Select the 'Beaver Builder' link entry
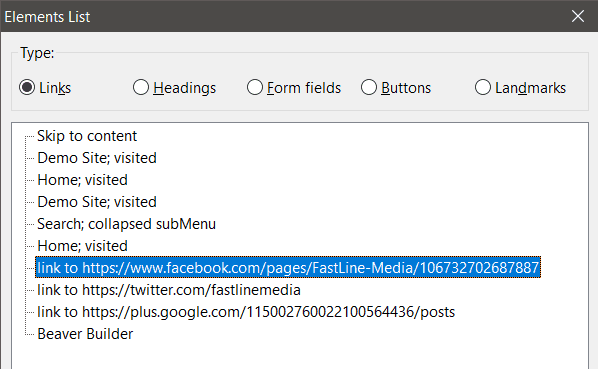 click(85, 334)
